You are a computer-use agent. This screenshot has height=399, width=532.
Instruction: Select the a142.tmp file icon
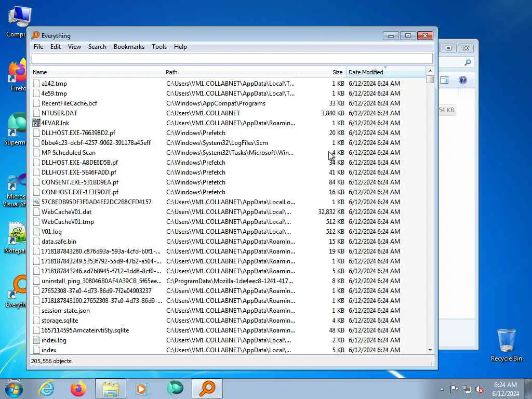[x=37, y=84]
